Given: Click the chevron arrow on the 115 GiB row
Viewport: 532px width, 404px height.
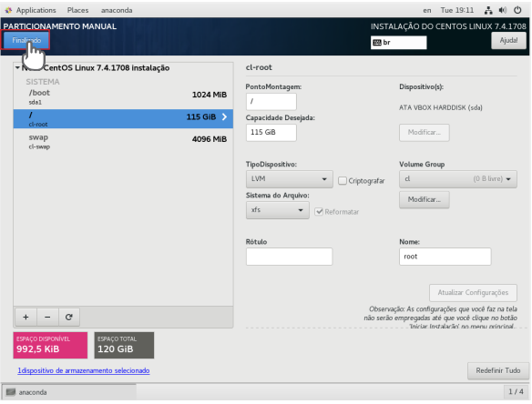Looking at the screenshot, I should pos(224,117).
